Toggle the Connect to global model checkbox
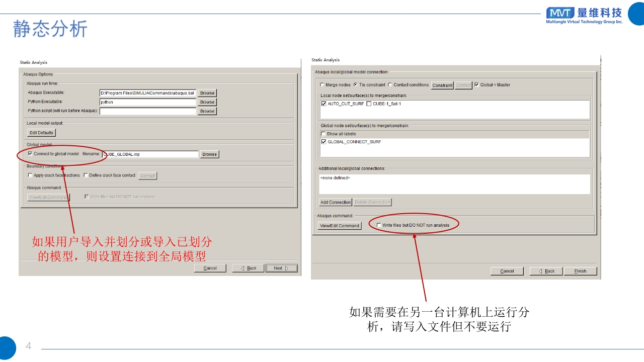Viewport: 644px width, 362px height. click(x=30, y=154)
